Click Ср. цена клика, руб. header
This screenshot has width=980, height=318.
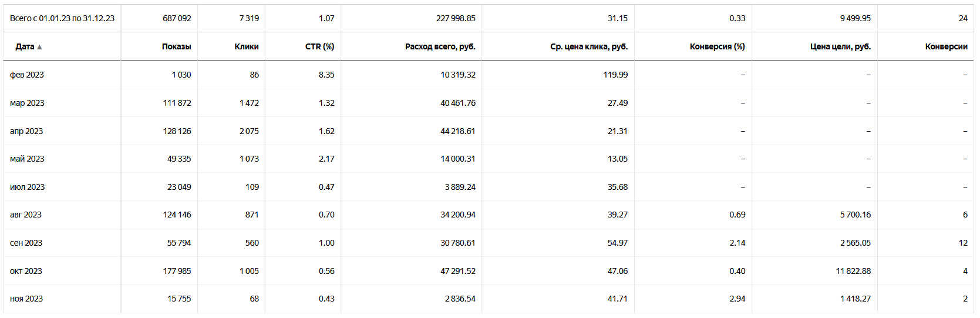(588, 46)
